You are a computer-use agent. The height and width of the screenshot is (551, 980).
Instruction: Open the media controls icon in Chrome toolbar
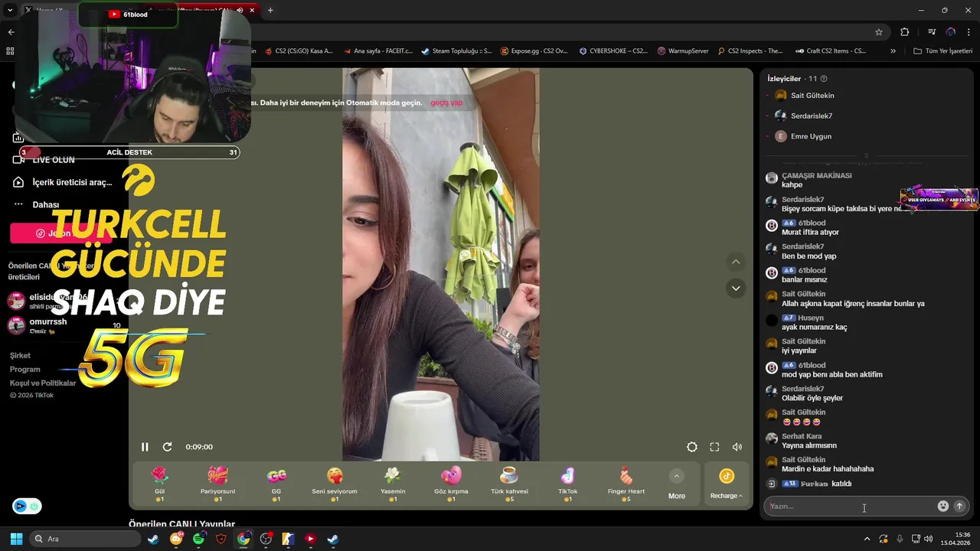[x=932, y=32]
